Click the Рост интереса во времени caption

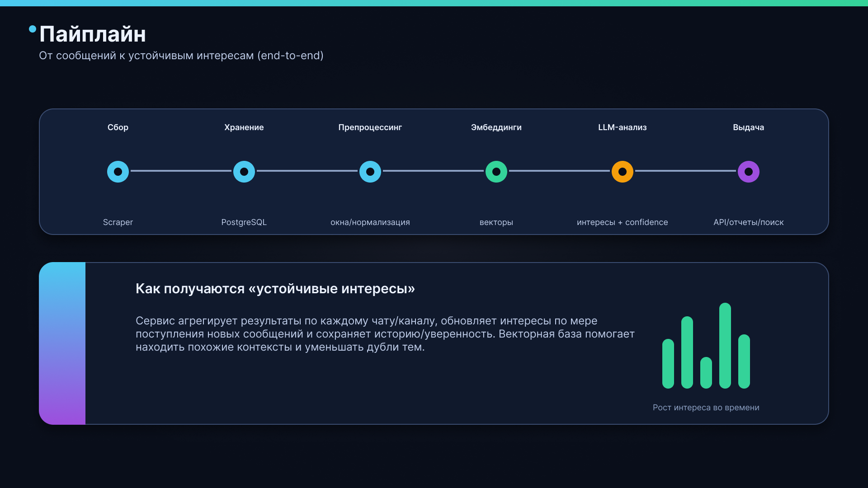click(x=706, y=408)
